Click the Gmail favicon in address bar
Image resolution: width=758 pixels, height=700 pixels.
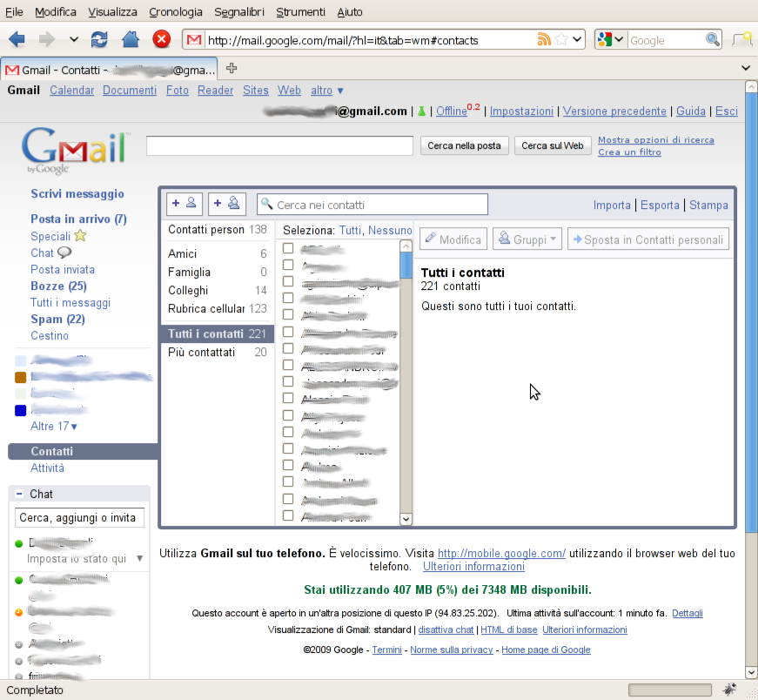click(194, 40)
